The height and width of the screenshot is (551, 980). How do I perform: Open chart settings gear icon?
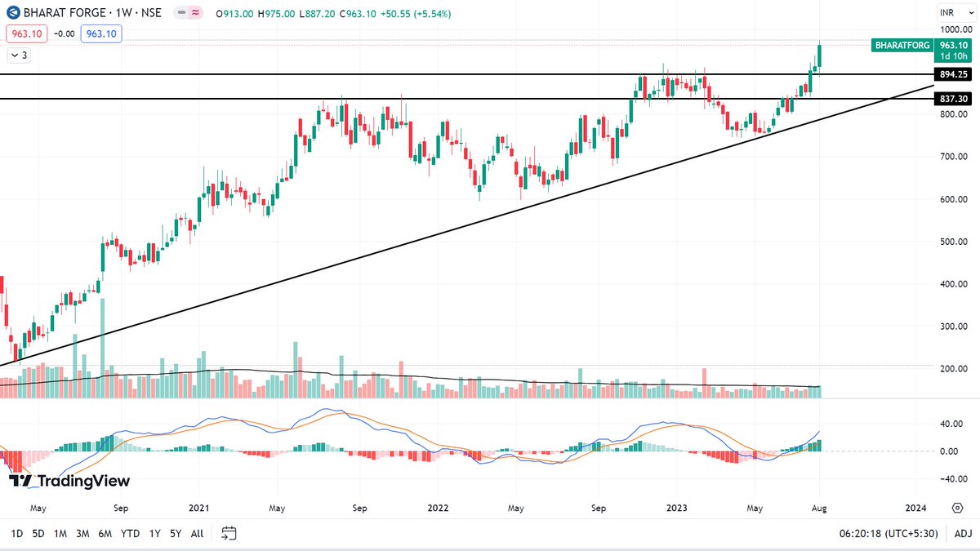(x=956, y=507)
